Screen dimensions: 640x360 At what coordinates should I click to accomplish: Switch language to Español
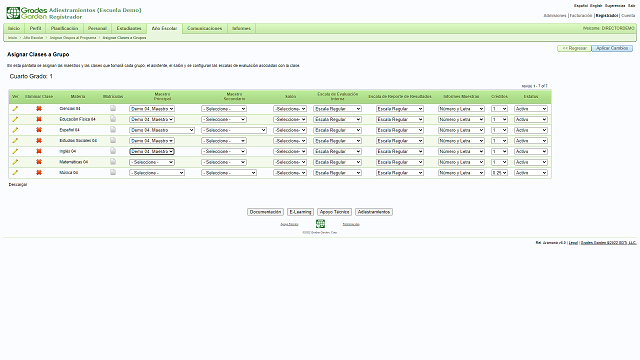tap(581, 6)
